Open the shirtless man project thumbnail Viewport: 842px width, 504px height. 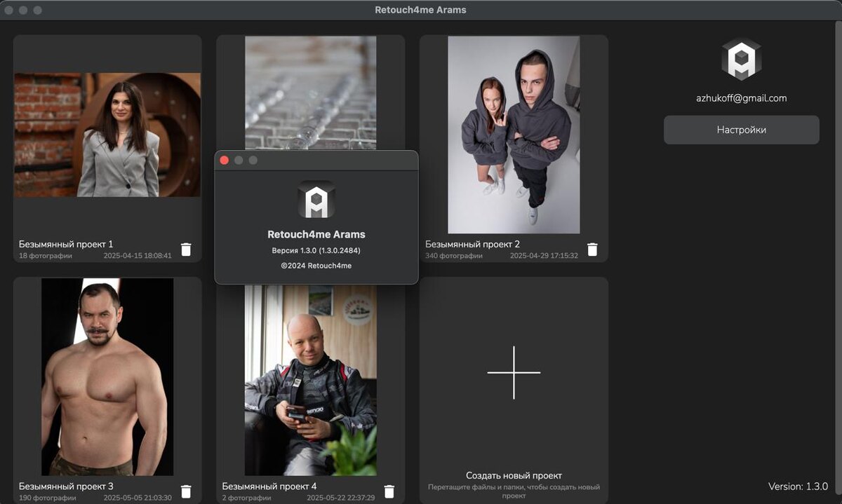coord(107,377)
